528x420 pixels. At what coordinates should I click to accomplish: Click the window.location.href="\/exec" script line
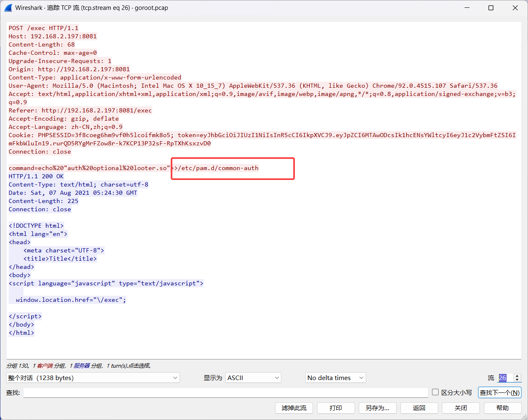(71, 300)
